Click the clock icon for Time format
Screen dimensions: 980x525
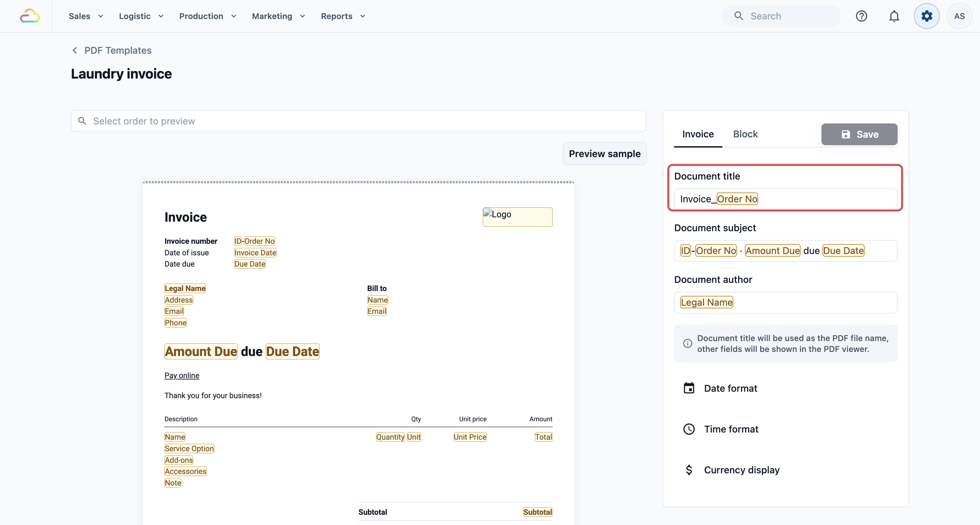pos(689,429)
